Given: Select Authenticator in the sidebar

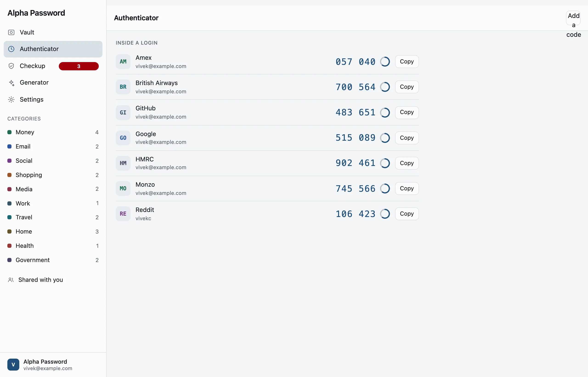Looking at the screenshot, I should click(53, 49).
